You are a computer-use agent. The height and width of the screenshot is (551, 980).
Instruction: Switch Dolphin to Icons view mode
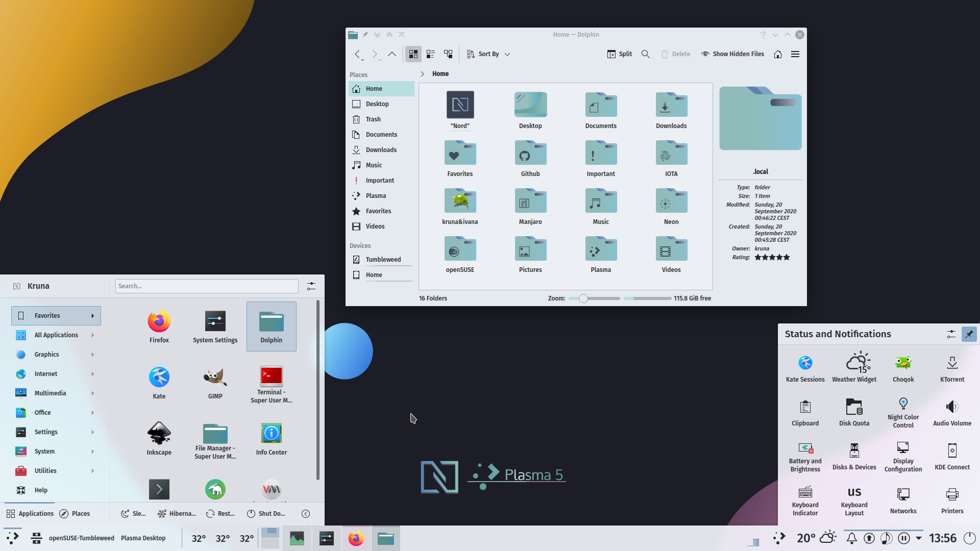[413, 54]
